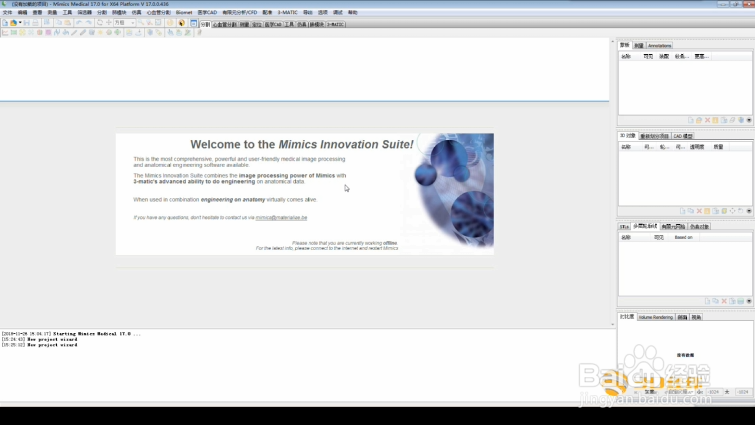Image resolution: width=755 pixels, height=425 pixels.
Task: Expand round arrow menu under STLs list
Action: [749, 301]
